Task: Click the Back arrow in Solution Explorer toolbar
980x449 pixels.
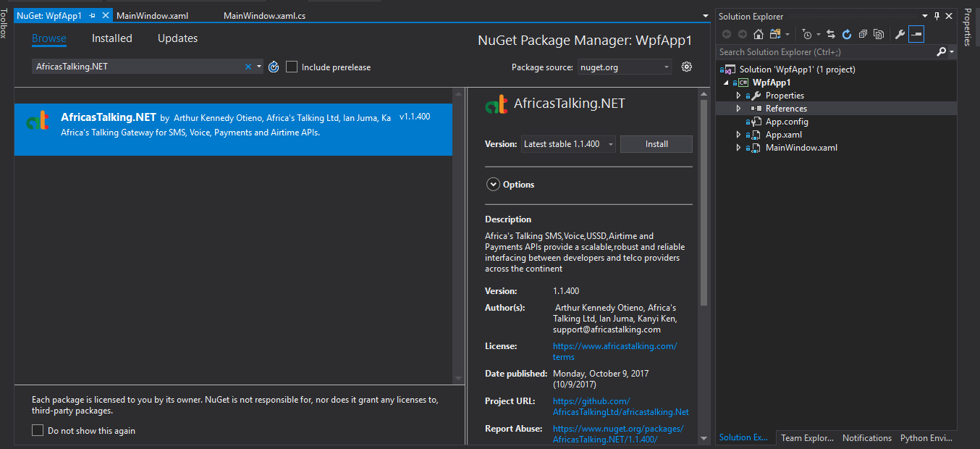Action: pos(727,34)
